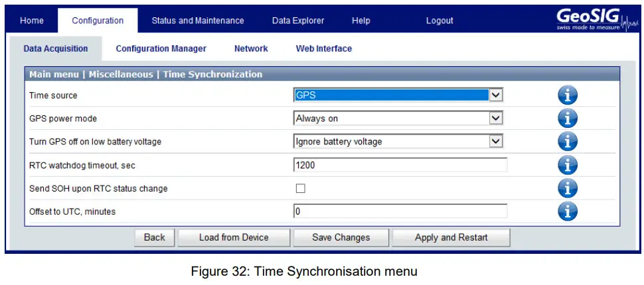
Task: Open the Time source dropdown
Action: pyautogui.click(x=398, y=95)
